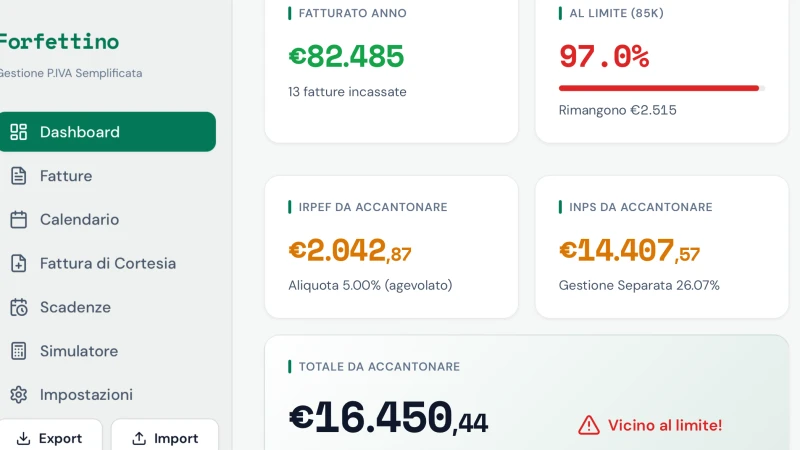Screen dimensions: 800x450
Task: Open Simulatore from the sidebar
Action: coord(79,351)
